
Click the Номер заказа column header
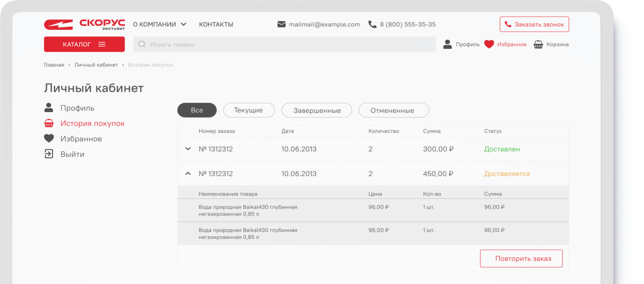(217, 131)
